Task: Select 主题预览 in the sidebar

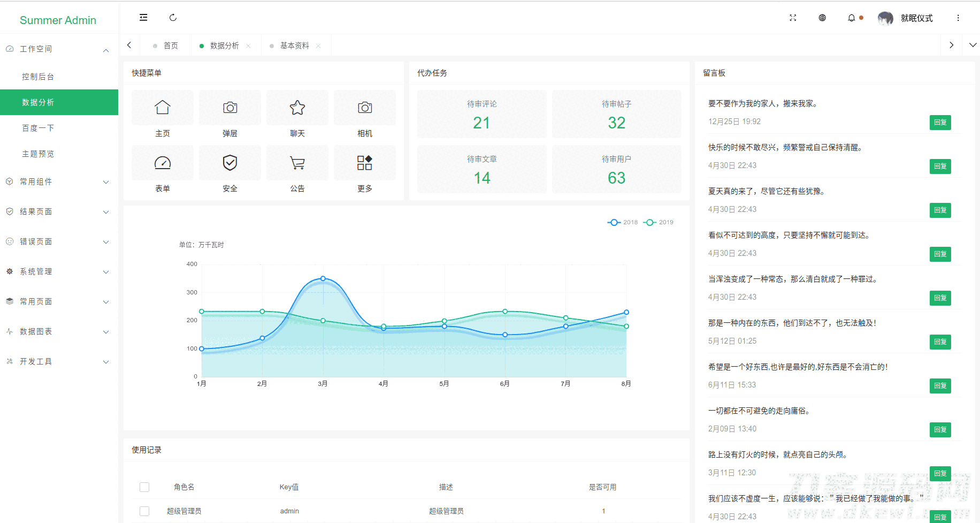Action: tap(37, 154)
